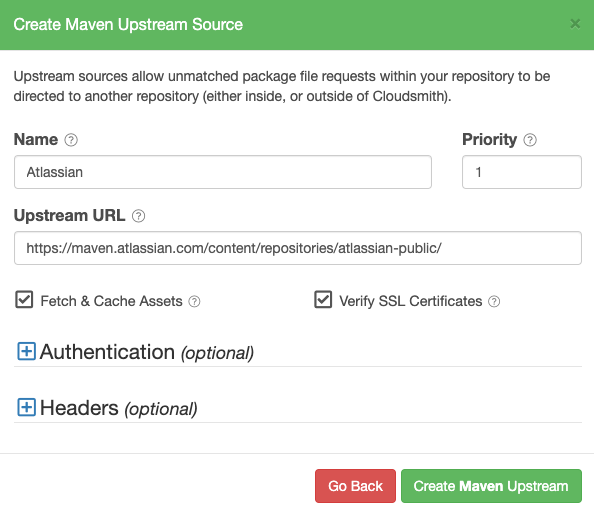594x516 pixels.
Task: Click the Name field label
Action: [x=36, y=139]
